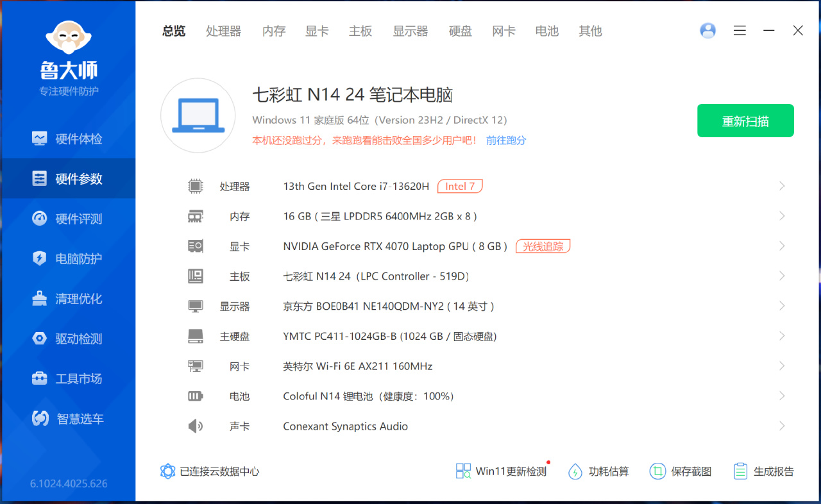Click the 生成报告 clipboard icon
The image size is (821, 504).
(x=740, y=471)
